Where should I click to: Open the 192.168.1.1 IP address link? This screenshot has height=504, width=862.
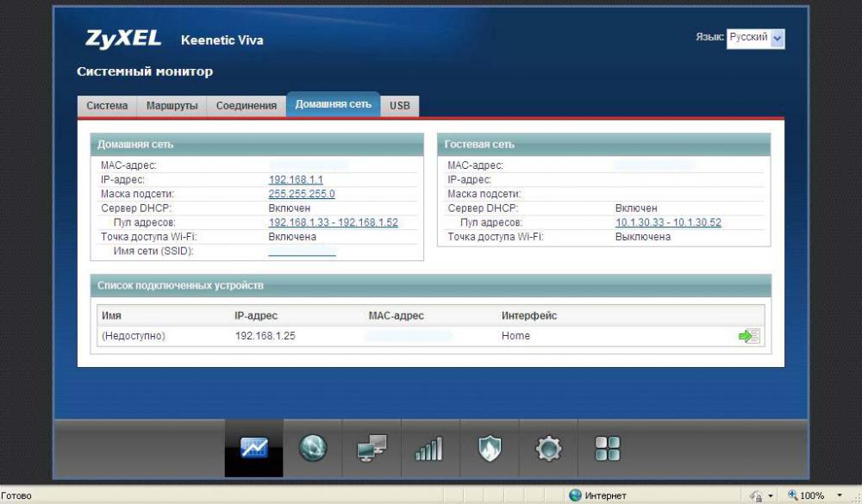(x=296, y=180)
